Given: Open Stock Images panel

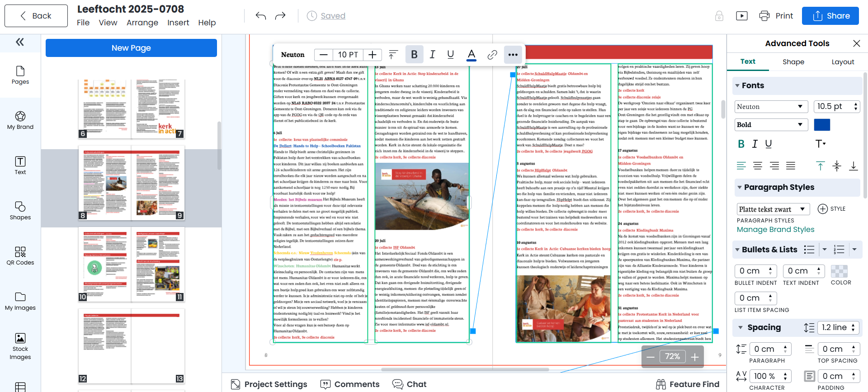Looking at the screenshot, I should point(20,347).
